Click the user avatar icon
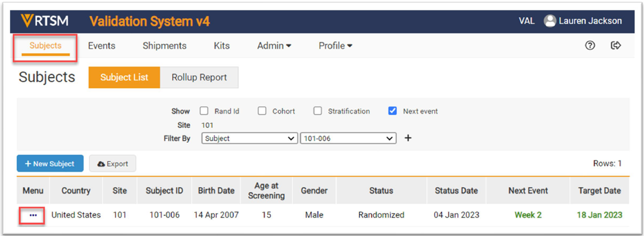The height and width of the screenshot is (236, 644). [x=550, y=21]
